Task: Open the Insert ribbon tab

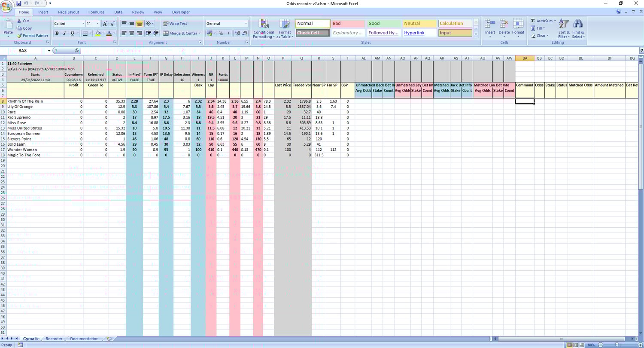Action: [43, 12]
